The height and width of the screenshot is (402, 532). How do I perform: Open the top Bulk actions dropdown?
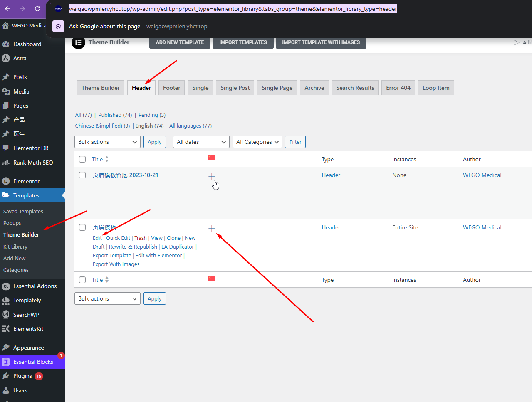pyautogui.click(x=108, y=142)
